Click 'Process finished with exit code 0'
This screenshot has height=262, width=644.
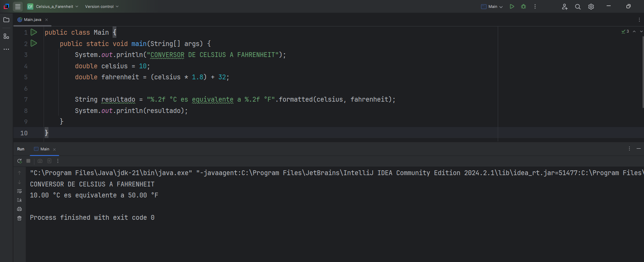point(92,217)
